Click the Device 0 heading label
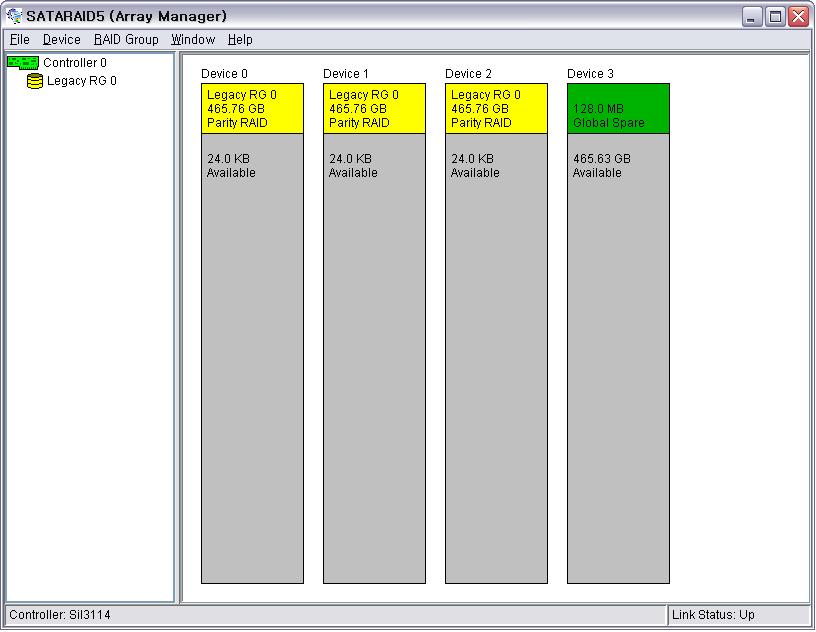816x632 pixels. 224,74
